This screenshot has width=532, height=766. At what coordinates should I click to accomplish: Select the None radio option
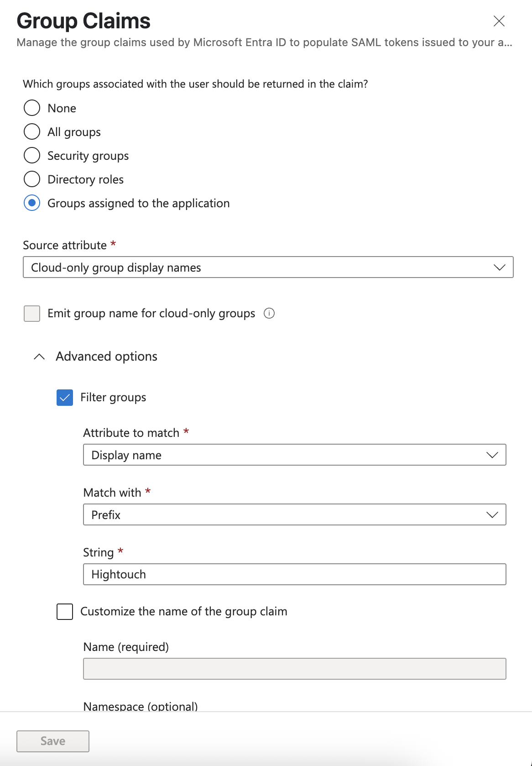[x=32, y=108]
